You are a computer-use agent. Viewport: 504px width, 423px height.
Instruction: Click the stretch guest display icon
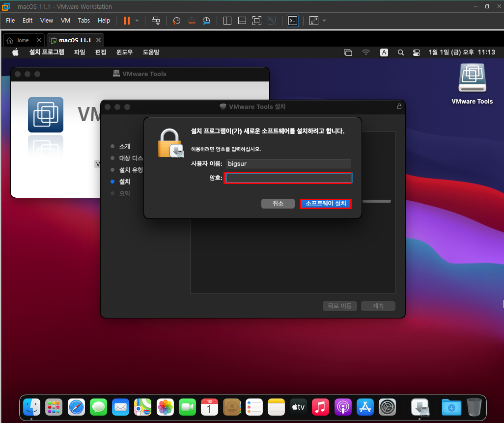[314, 21]
